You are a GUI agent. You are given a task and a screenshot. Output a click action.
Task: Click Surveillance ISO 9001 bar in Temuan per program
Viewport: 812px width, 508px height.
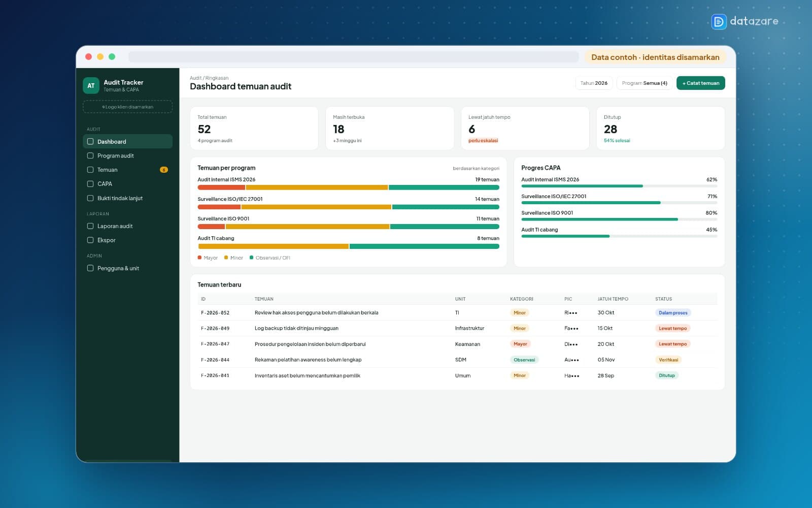(x=348, y=227)
